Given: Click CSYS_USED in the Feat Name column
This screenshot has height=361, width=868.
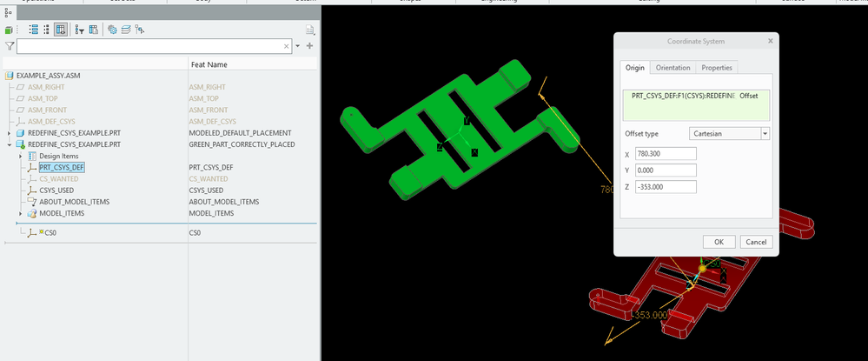Looking at the screenshot, I should pos(206,191).
